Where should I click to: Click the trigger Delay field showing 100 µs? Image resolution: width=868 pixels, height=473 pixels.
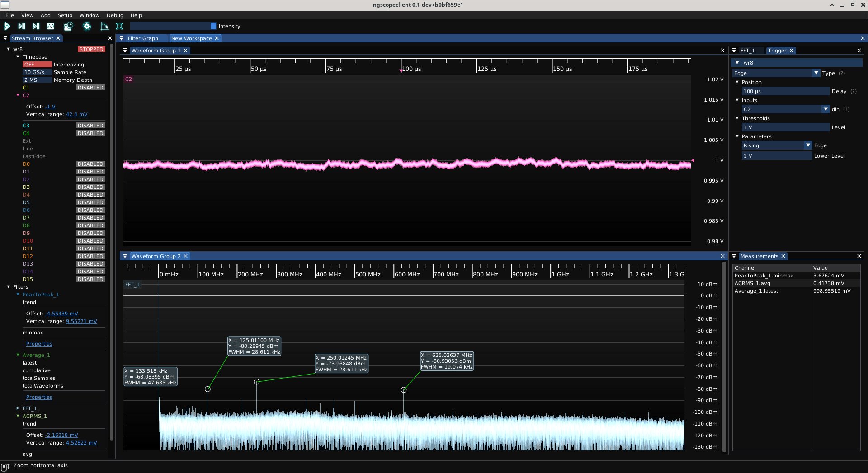[x=786, y=91]
